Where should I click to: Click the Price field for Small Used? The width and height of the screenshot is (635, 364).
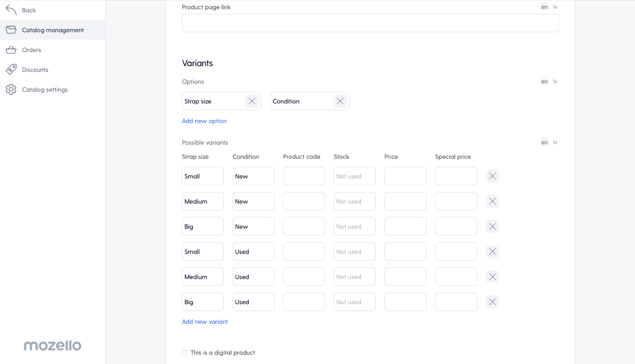click(405, 252)
